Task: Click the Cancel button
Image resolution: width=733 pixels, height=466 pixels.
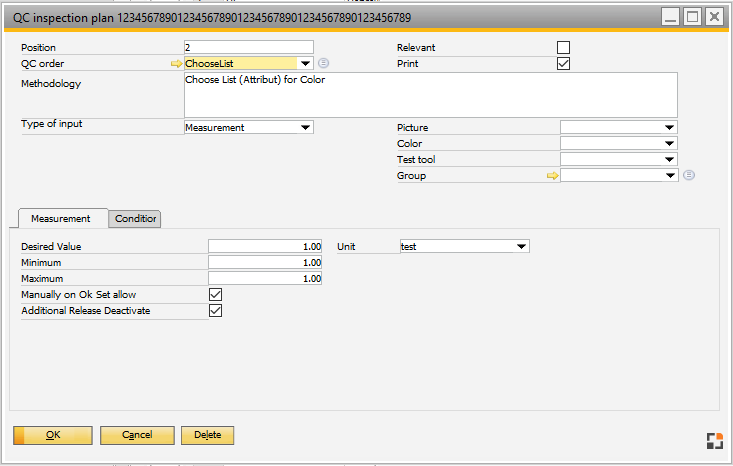Action: 137,435
